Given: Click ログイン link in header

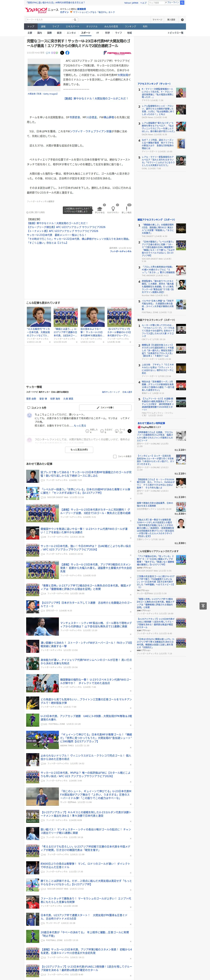Looking at the screenshot, I should click(64, 12).
